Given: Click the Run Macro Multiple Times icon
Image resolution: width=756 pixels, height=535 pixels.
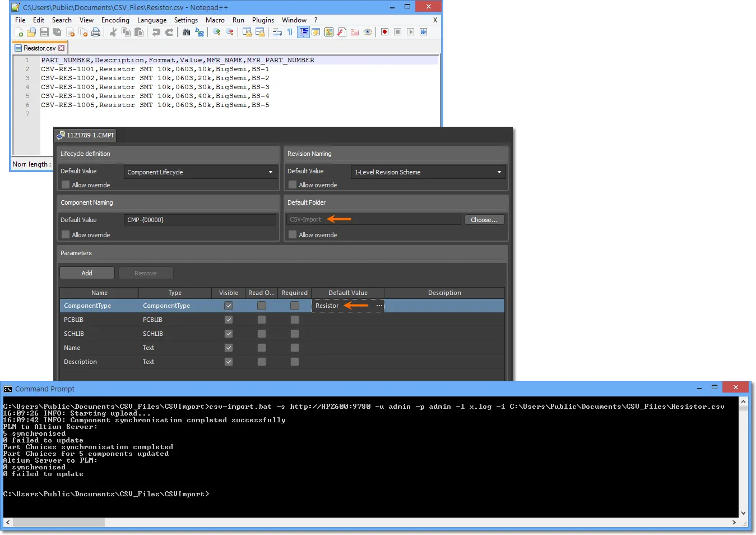Looking at the screenshot, I should coord(423,32).
